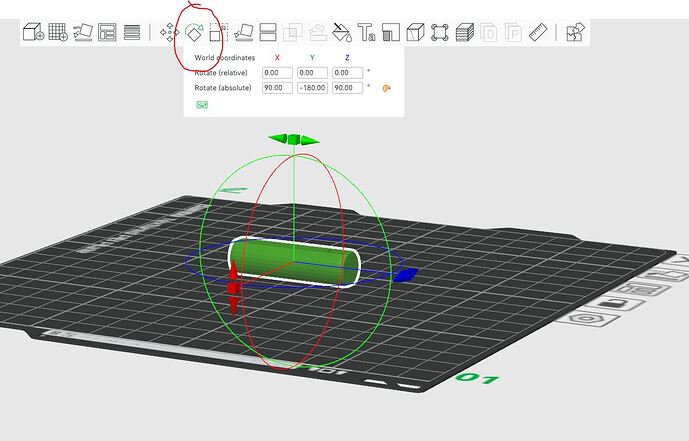Open the Text shape tool
This screenshot has height=441, width=689.
pos(366,33)
